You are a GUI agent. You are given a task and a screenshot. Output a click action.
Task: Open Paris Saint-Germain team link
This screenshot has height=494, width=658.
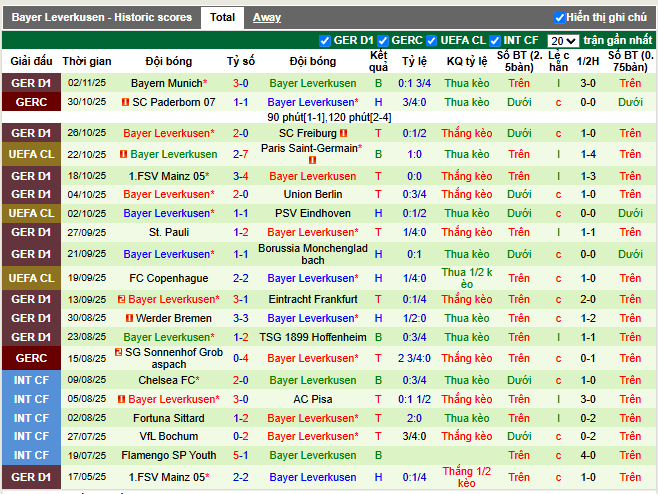pyautogui.click(x=309, y=148)
